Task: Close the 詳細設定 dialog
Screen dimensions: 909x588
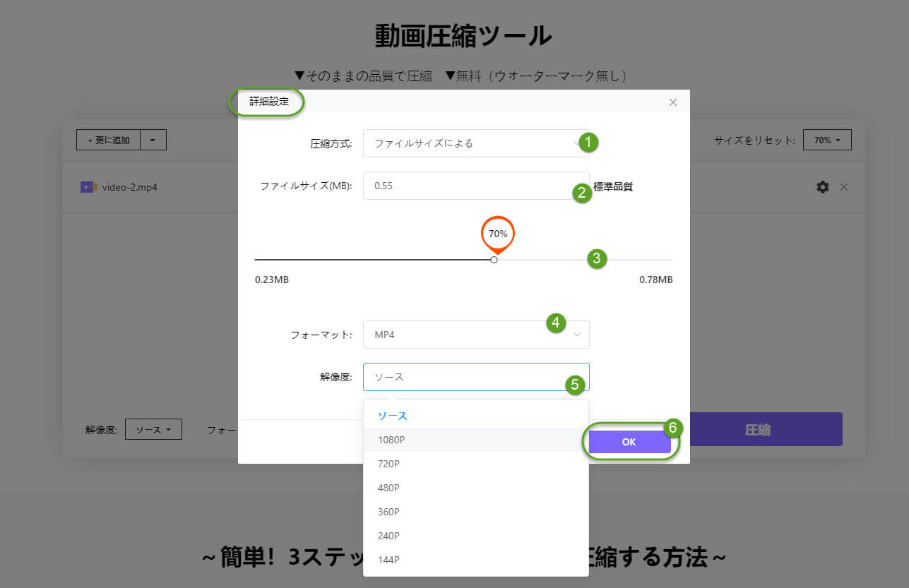Action: pos(672,102)
